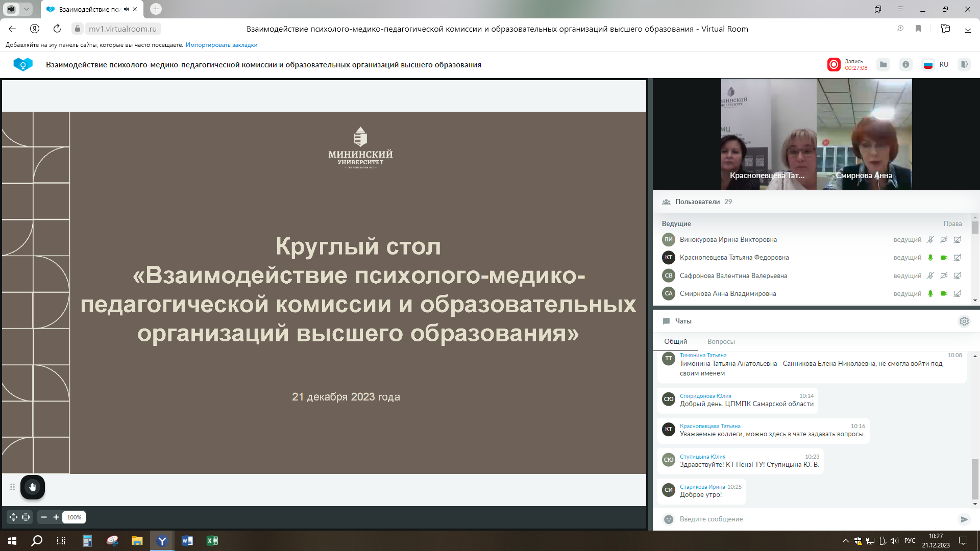This screenshot has width=980, height=551.
Task: Click chat sender name Ступицына Юлия
Action: (x=702, y=457)
